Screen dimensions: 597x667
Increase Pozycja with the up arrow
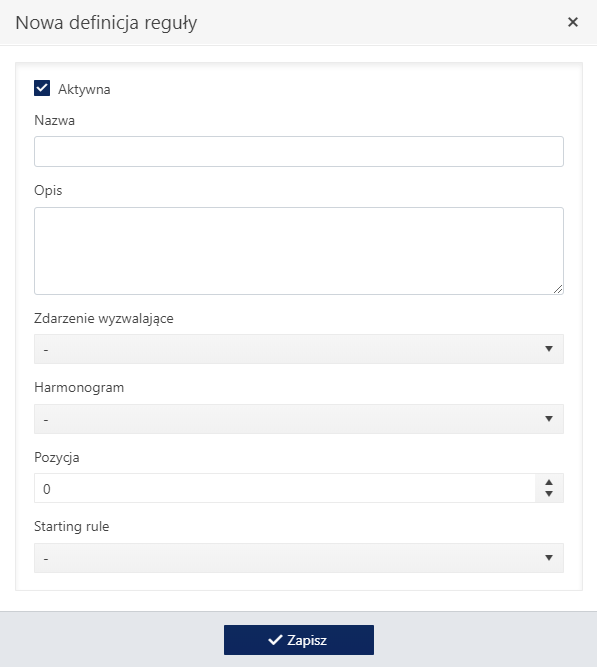pyautogui.click(x=549, y=482)
